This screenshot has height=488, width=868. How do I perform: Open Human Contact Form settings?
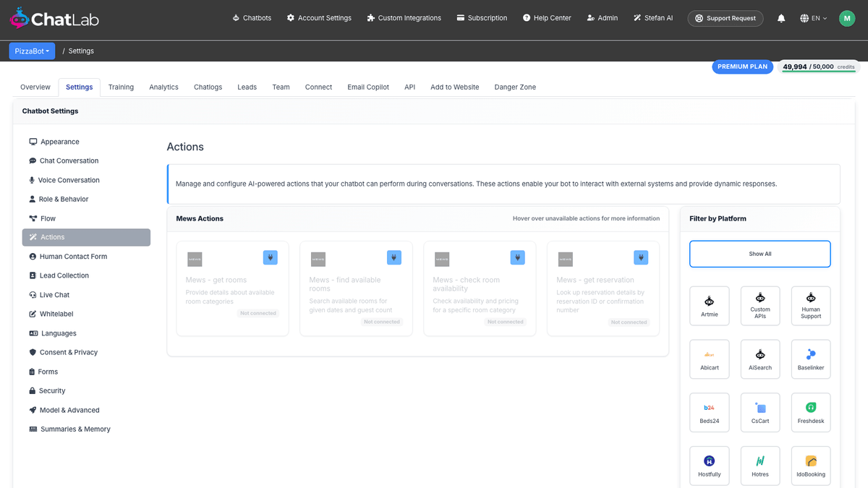pyautogui.click(x=86, y=257)
